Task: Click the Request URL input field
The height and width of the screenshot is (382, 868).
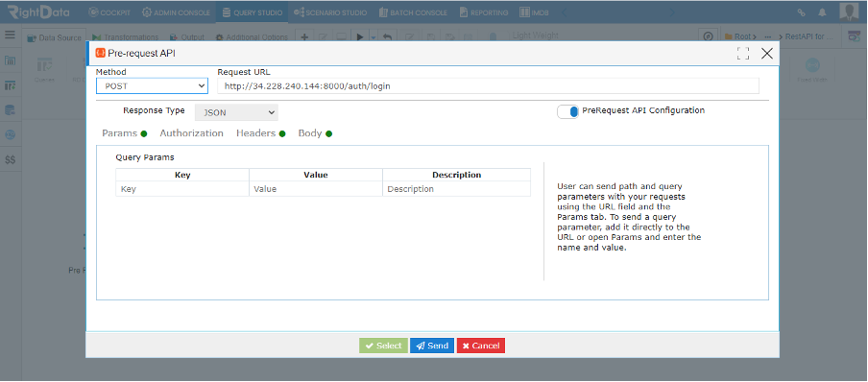Action: (x=488, y=86)
